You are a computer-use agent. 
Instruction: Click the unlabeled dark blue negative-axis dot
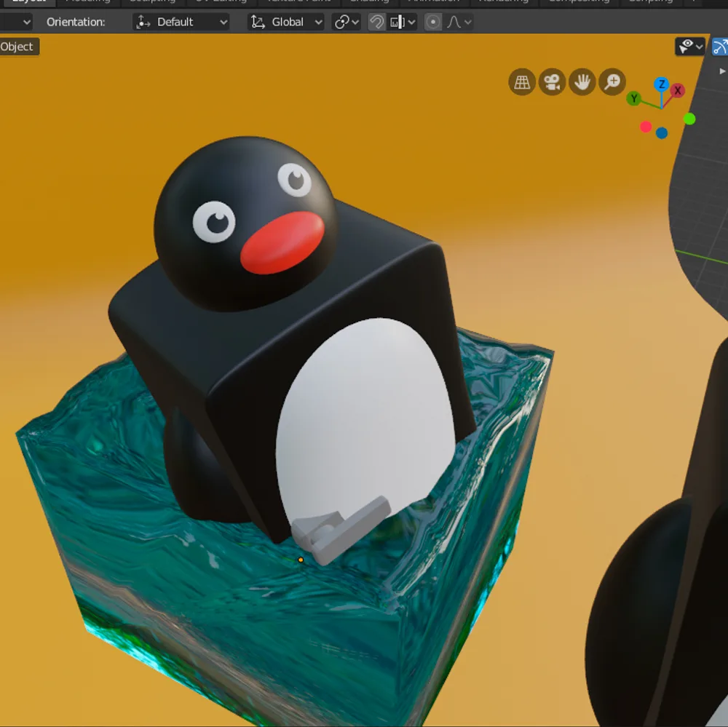click(662, 133)
